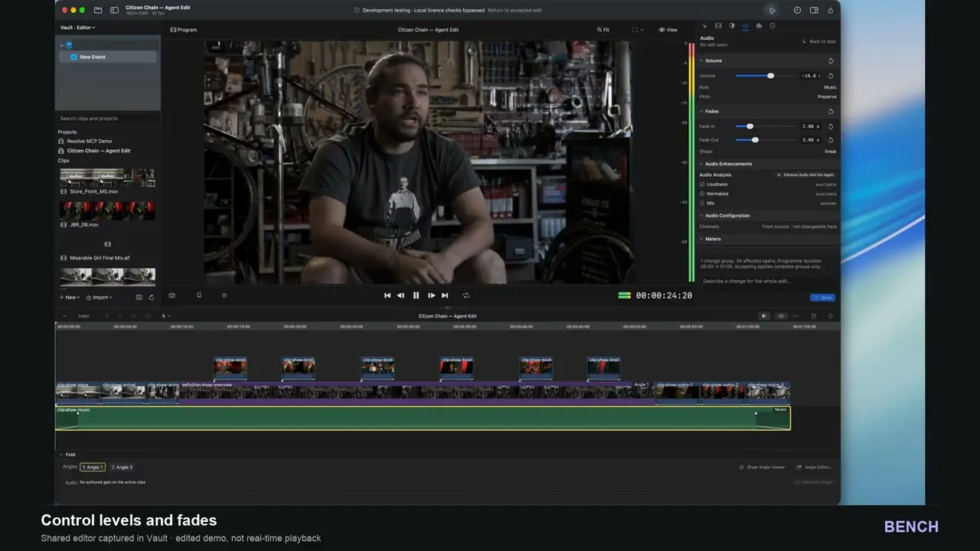The height and width of the screenshot is (551, 980).
Task: Open the New dropdown menu
Action: 70,297
